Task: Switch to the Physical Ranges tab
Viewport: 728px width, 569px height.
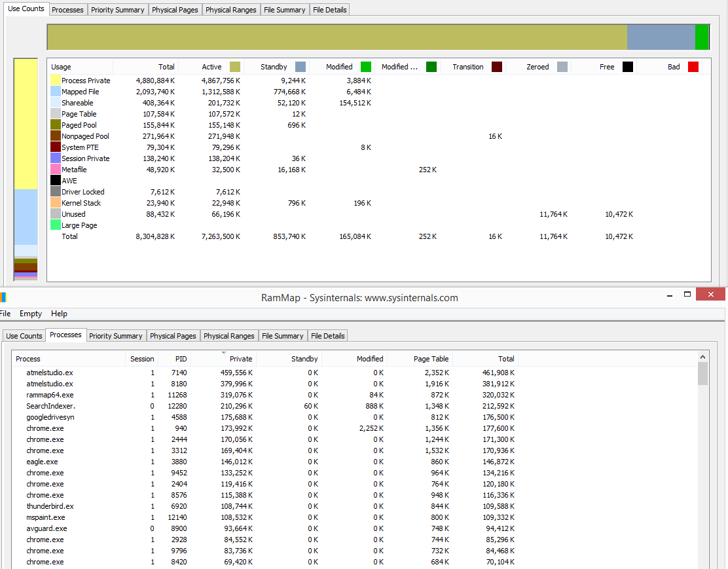Action: [x=229, y=335]
